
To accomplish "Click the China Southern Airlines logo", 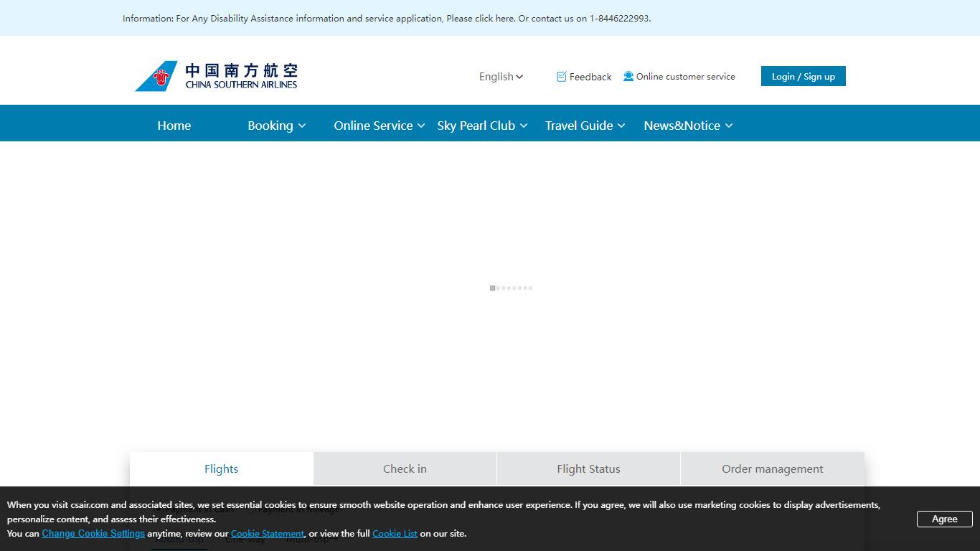I will tap(216, 76).
